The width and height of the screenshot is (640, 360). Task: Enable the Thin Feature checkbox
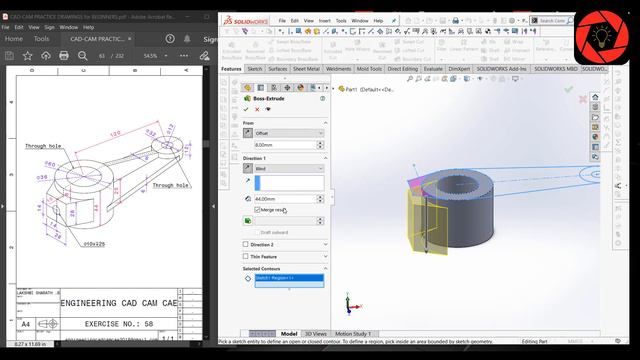tap(246, 256)
